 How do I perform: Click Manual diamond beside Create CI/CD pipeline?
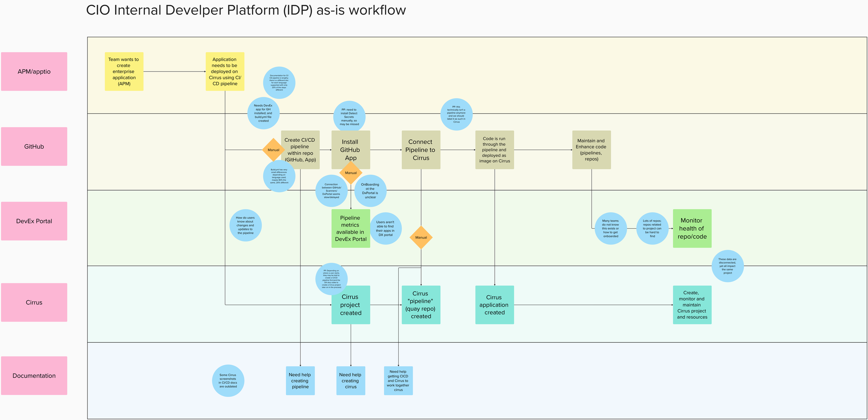[x=273, y=150]
